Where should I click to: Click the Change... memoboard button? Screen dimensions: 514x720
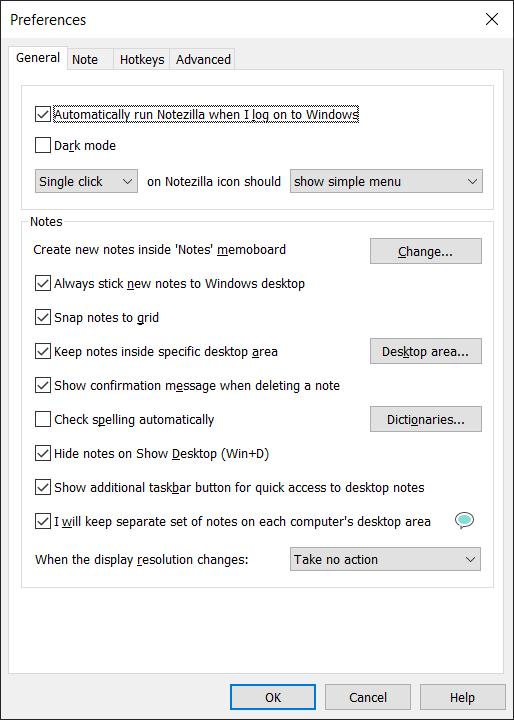[x=426, y=251]
